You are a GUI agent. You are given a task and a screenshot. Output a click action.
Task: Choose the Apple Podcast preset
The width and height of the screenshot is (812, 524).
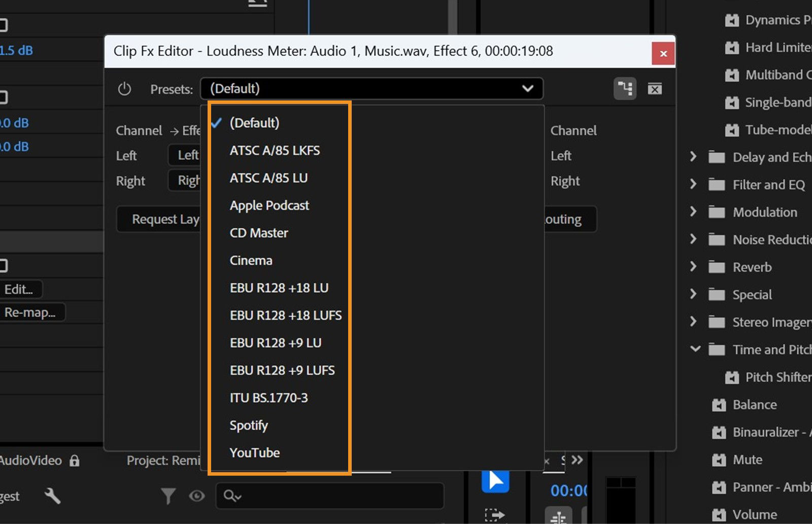pos(269,205)
